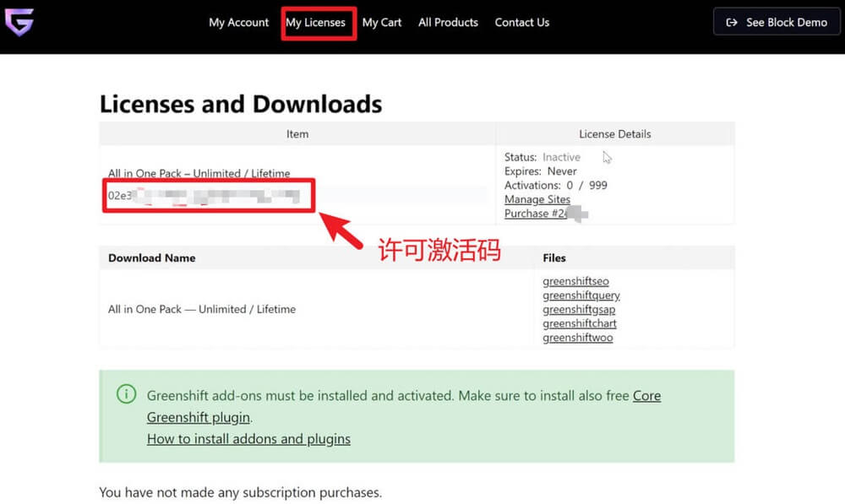The height and width of the screenshot is (504, 845).
Task: Open My Account menu item
Action: [238, 23]
